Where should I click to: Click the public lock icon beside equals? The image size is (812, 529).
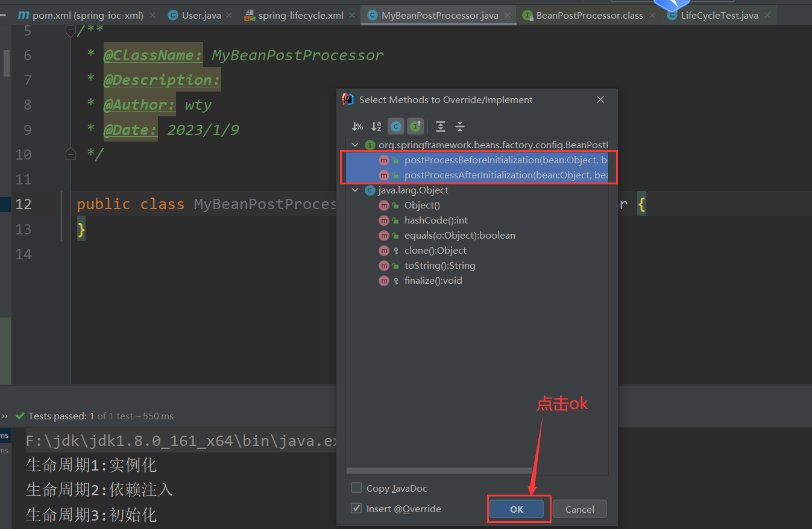pyautogui.click(x=396, y=236)
